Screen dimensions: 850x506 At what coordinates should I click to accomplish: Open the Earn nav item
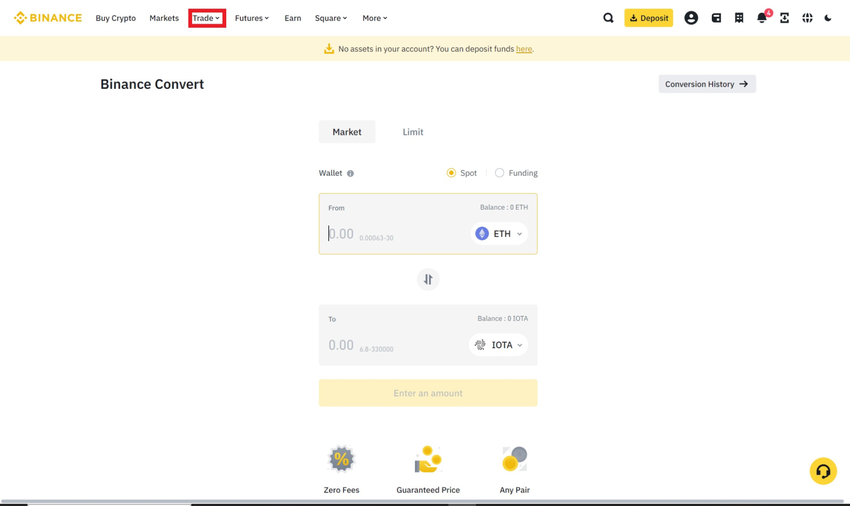pyautogui.click(x=293, y=18)
